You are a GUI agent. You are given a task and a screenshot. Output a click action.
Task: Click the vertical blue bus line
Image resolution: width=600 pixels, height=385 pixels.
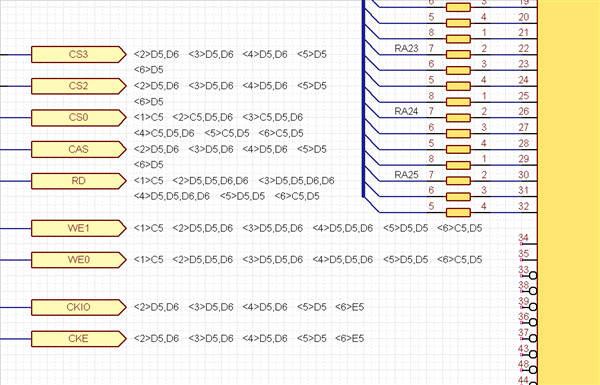click(x=363, y=99)
